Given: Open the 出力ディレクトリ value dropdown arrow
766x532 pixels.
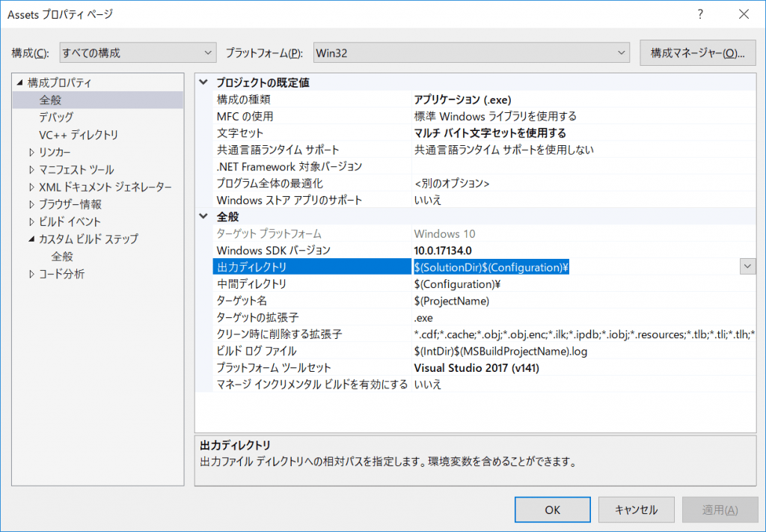Looking at the screenshot, I should [747, 266].
